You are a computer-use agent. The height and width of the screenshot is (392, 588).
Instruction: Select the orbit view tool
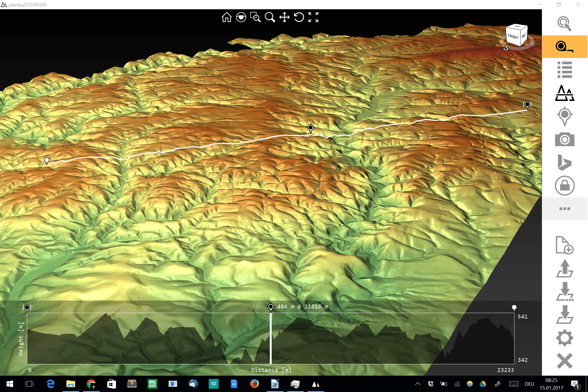(x=241, y=17)
